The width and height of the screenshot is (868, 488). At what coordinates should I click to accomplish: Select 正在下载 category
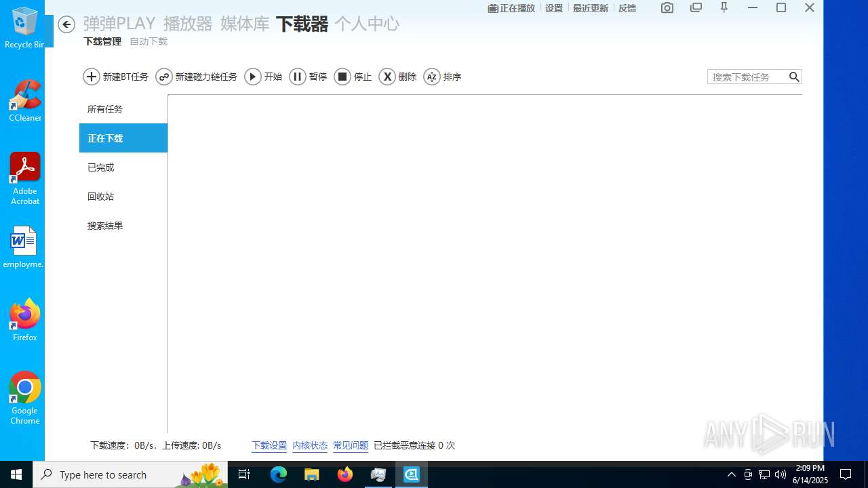coord(123,138)
